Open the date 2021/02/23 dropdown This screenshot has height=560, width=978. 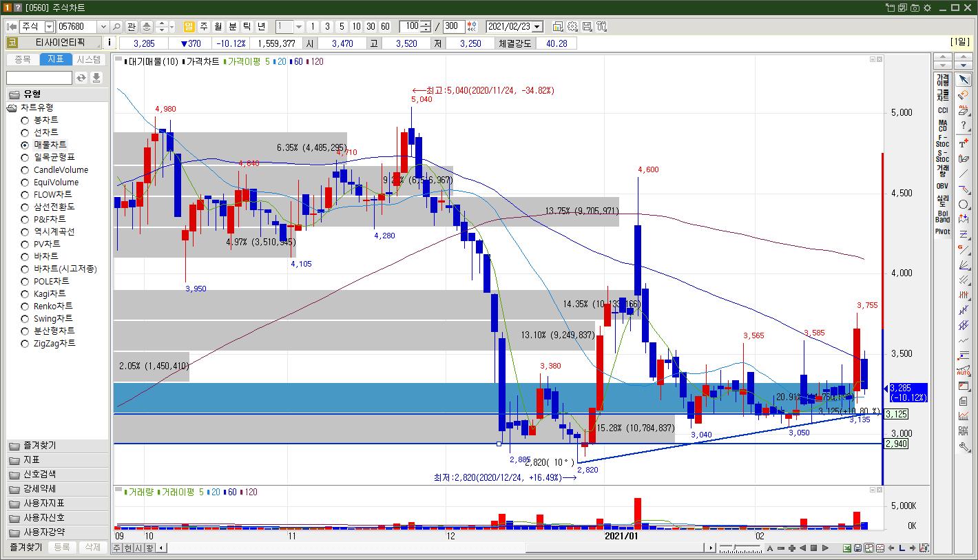(x=537, y=26)
